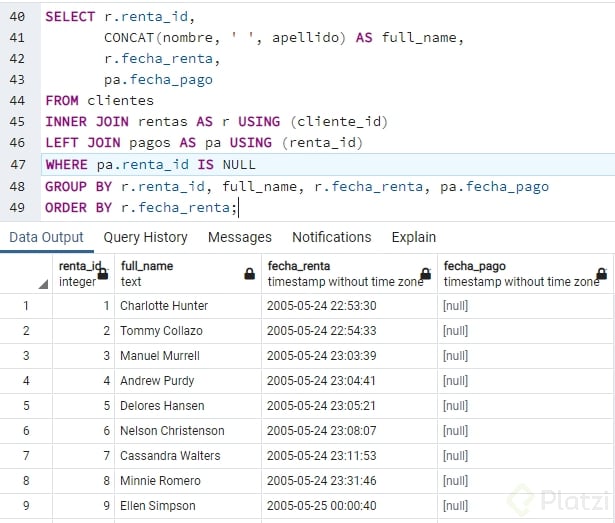Click 'r.fecha_renta' on line 42

[x=158, y=59]
